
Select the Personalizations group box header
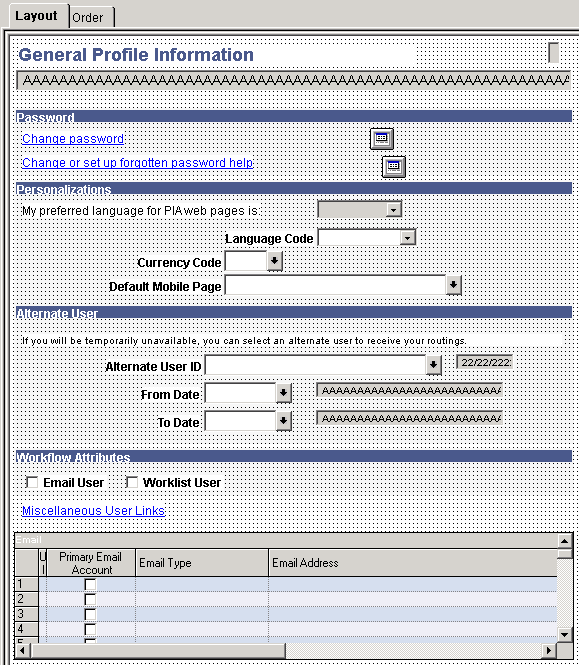coord(294,188)
